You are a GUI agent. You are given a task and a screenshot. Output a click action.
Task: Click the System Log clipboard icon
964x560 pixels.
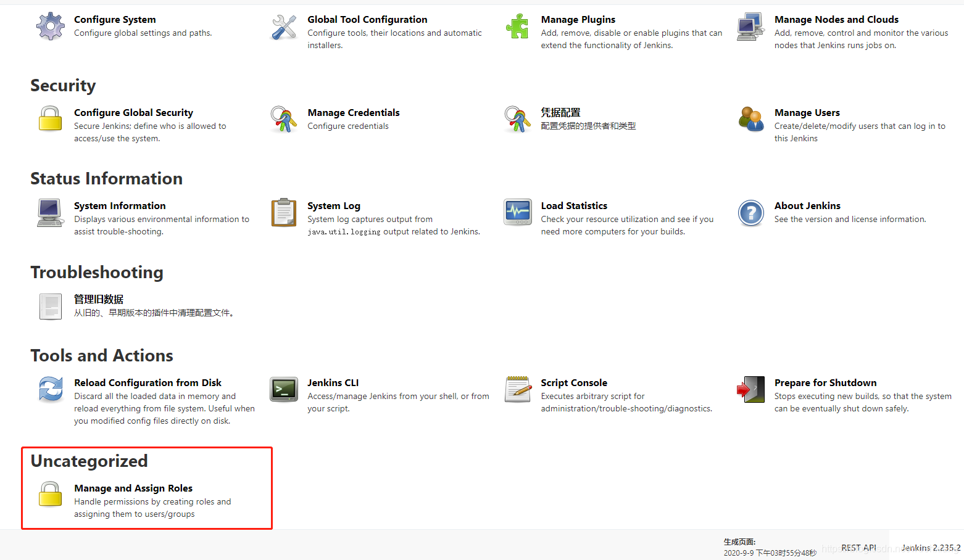284,212
